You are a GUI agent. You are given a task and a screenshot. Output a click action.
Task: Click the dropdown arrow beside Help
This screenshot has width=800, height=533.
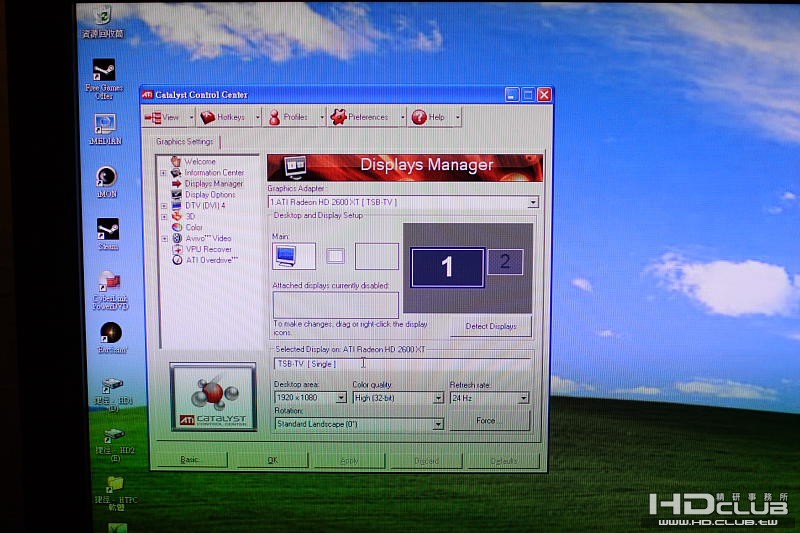click(x=458, y=117)
